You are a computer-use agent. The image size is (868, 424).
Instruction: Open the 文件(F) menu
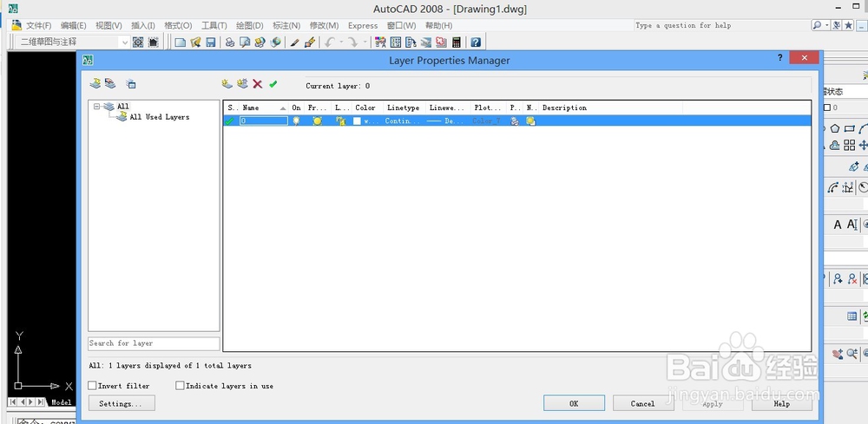click(x=39, y=25)
